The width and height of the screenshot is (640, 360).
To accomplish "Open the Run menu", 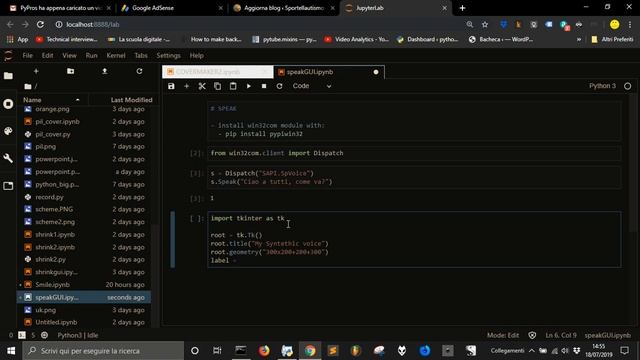I will [x=91, y=56].
